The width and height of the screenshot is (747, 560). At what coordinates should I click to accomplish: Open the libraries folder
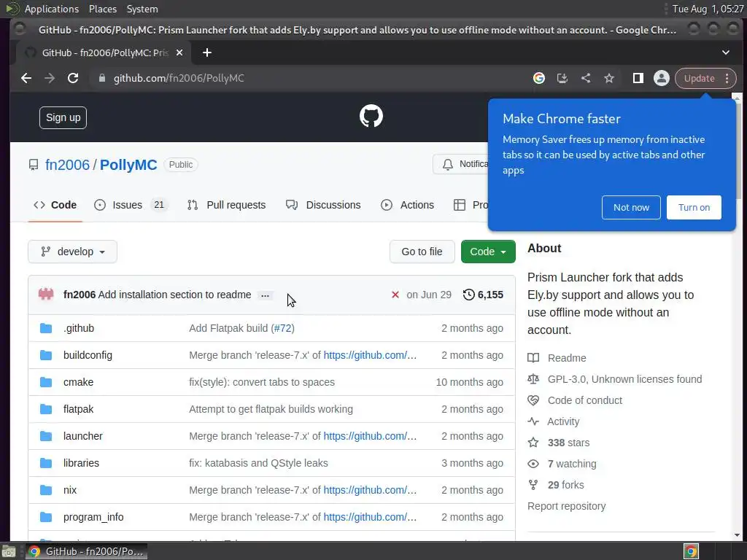(81, 463)
